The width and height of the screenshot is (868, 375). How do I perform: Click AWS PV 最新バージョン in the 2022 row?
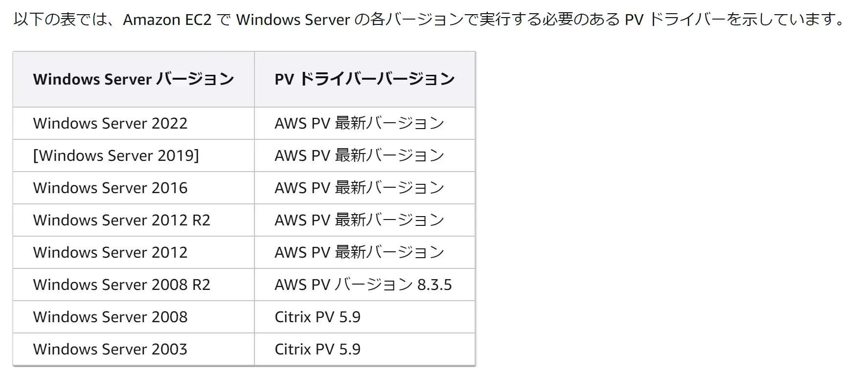pos(359,123)
